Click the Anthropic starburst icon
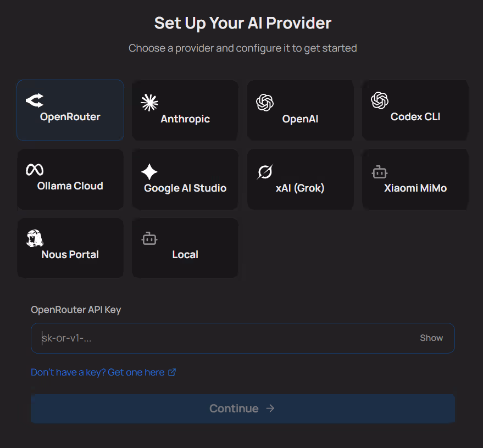Image resolution: width=483 pixels, height=448 pixels. coord(149,103)
